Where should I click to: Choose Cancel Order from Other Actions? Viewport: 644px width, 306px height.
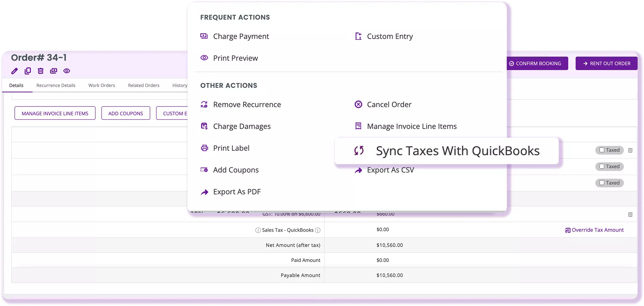point(389,104)
